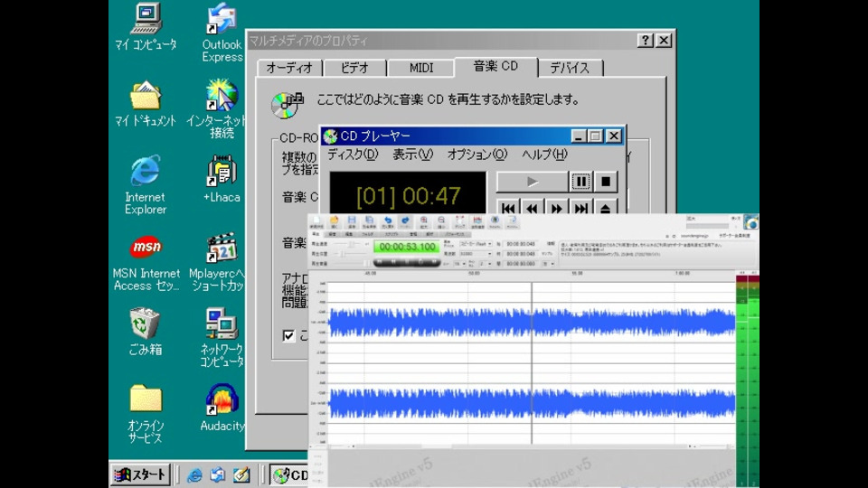Select the ごみ箱 recycle bin icon
Image resolution: width=868 pixels, height=488 pixels.
tap(145, 332)
